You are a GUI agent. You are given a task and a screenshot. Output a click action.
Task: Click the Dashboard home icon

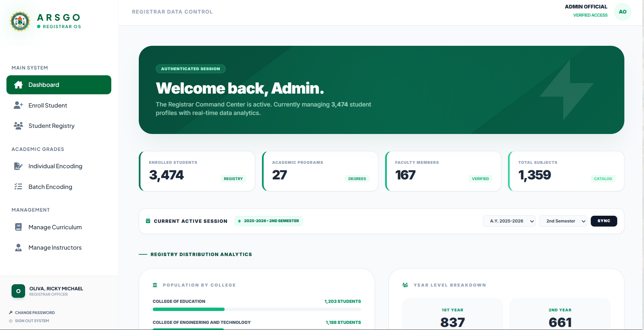19,85
